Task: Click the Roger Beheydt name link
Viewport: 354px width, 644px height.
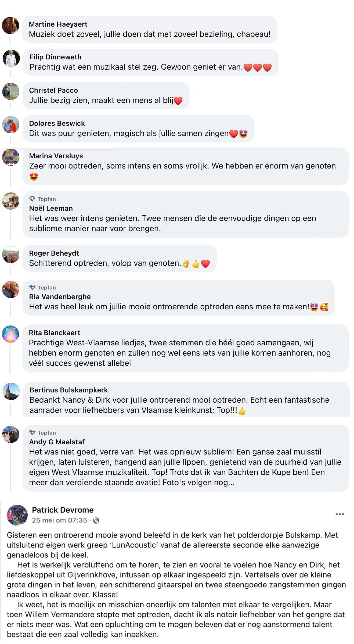Action: [54, 253]
